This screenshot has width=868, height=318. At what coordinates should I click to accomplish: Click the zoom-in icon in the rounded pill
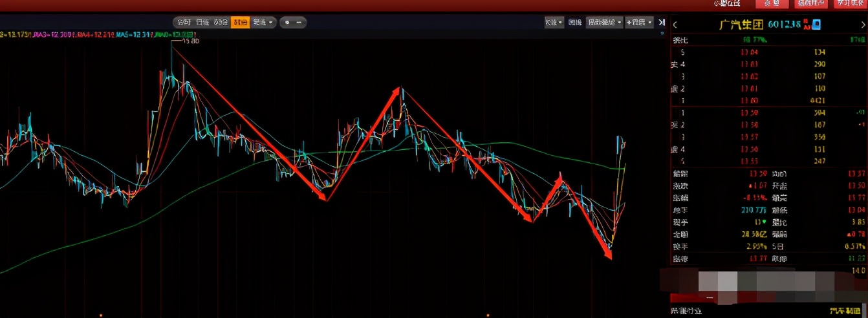coord(287,22)
